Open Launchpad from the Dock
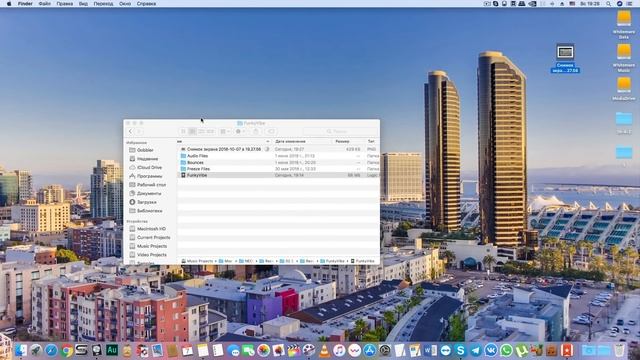640x360 pixels. pos(36,350)
